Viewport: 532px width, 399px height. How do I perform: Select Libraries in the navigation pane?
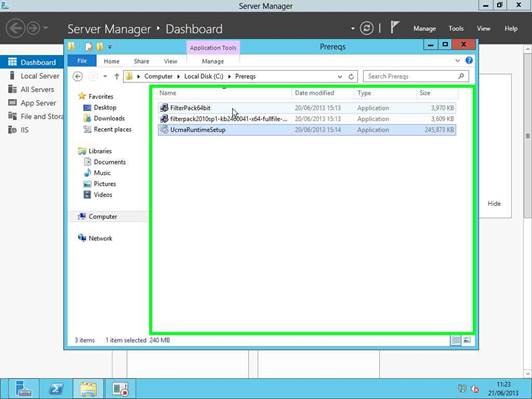pos(100,151)
